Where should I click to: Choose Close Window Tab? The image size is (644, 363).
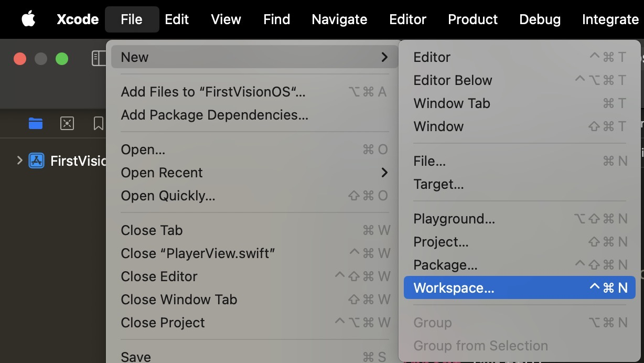(x=255, y=300)
